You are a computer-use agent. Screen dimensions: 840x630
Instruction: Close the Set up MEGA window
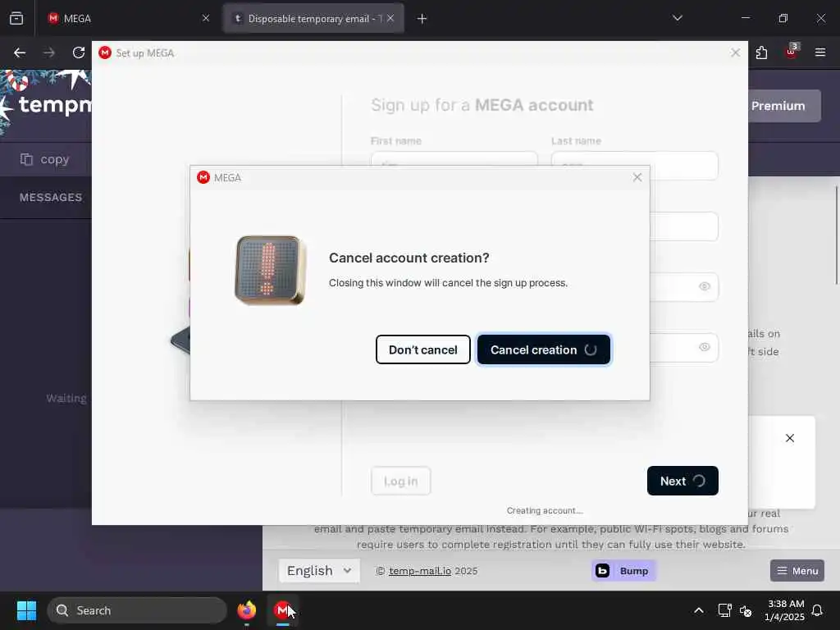click(735, 52)
